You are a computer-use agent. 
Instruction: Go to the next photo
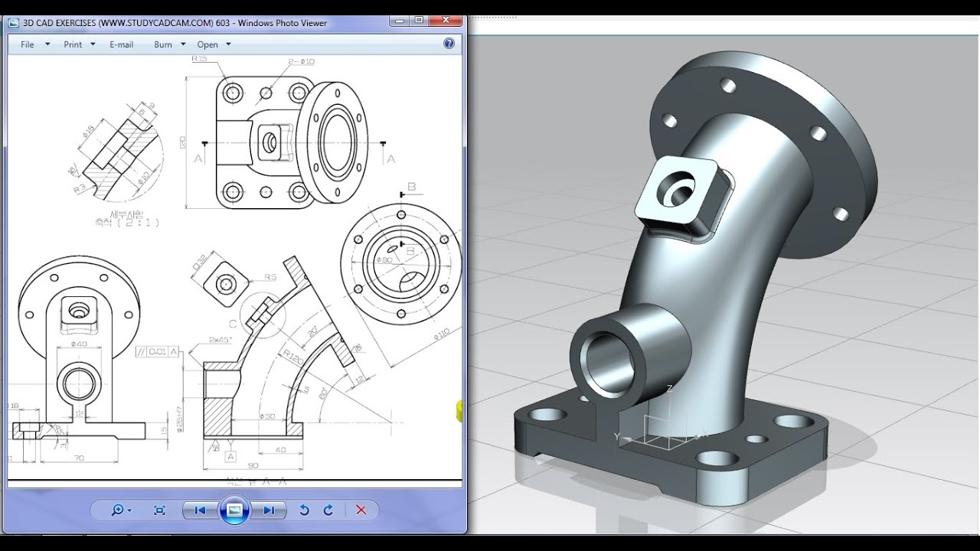point(269,510)
